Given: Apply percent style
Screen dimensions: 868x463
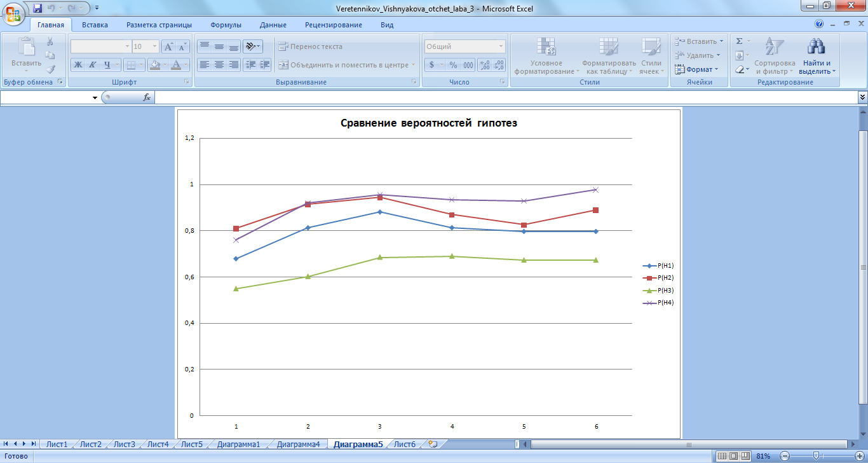Looking at the screenshot, I should click(x=453, y=64).
